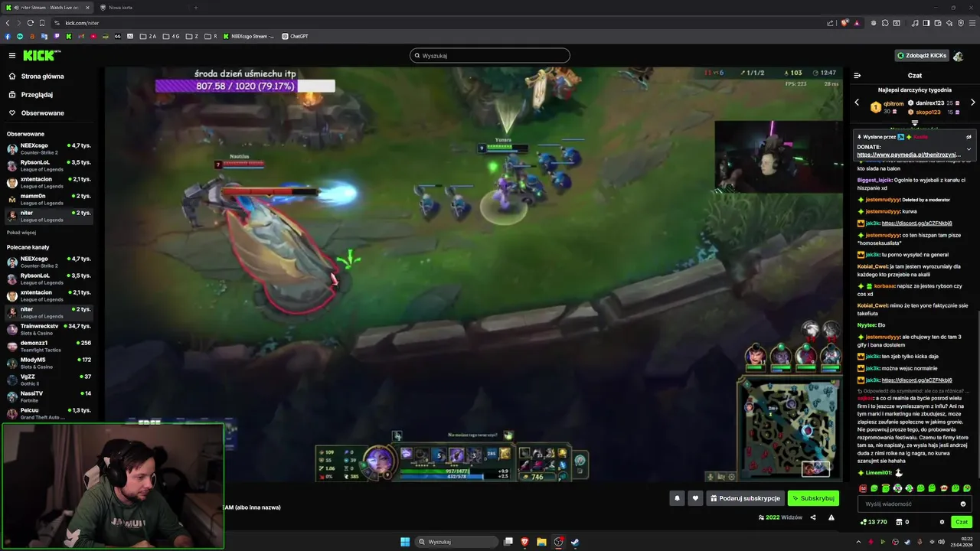Open the mammOn followed channel
The height and width of the screenshot is (551, 980).
(x=49, y=199)
